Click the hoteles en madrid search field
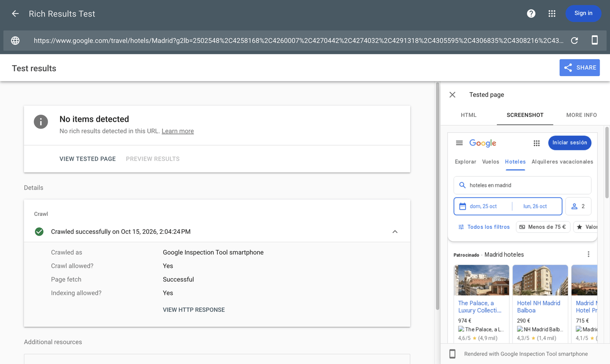 click(522, 185)
